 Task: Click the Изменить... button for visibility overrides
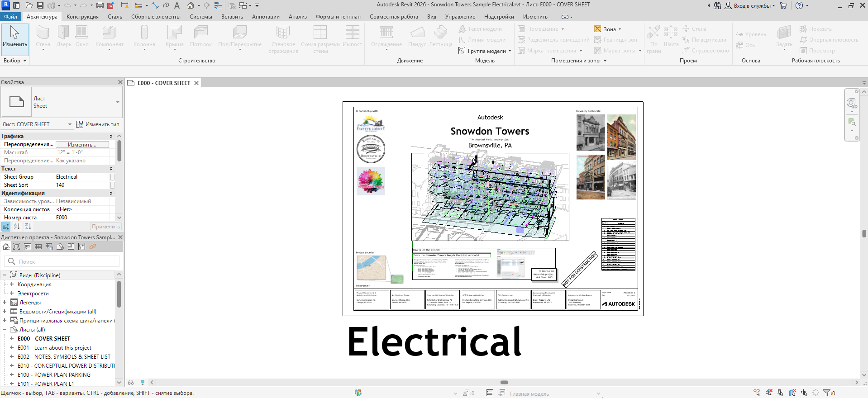[x=82, y=144]
